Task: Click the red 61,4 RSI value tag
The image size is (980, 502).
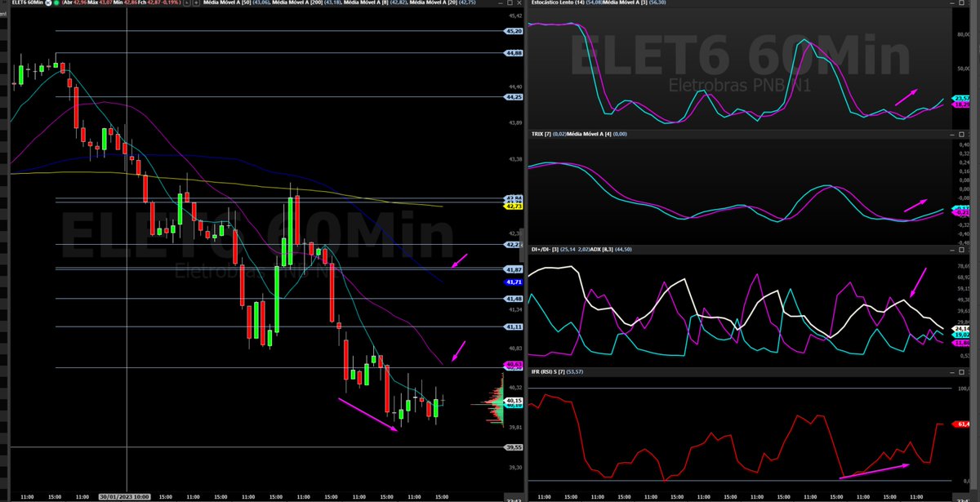Action: 963,424
